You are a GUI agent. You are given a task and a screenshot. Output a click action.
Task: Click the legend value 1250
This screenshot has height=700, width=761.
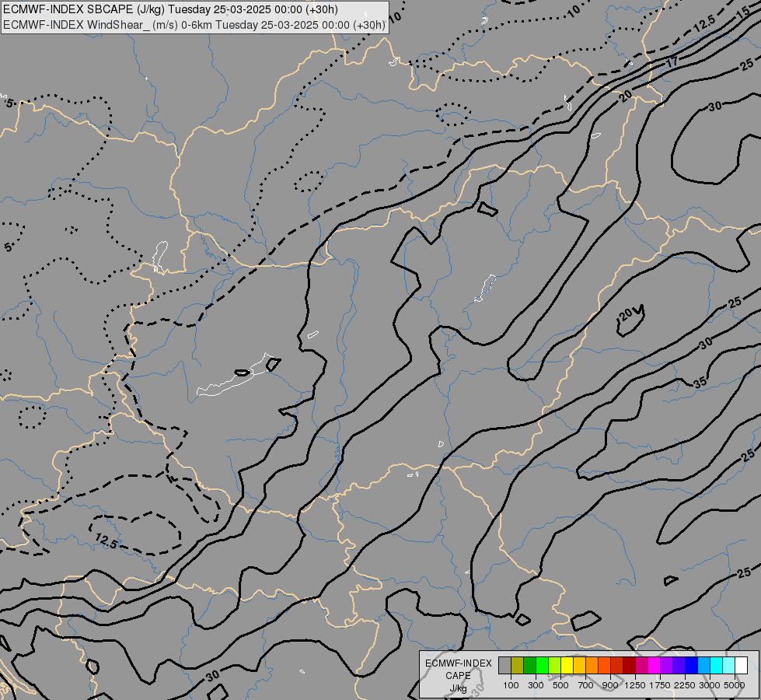(x=635, y=685)
